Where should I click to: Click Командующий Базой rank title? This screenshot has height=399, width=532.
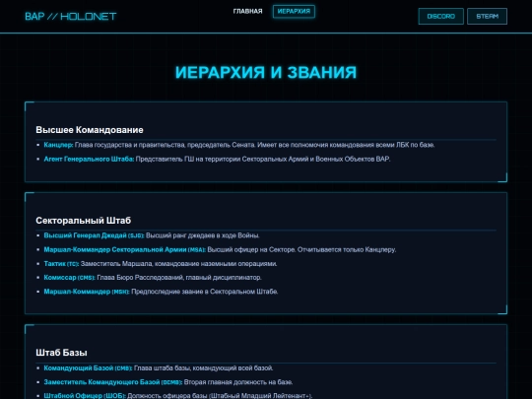click(x=88, y=368)
